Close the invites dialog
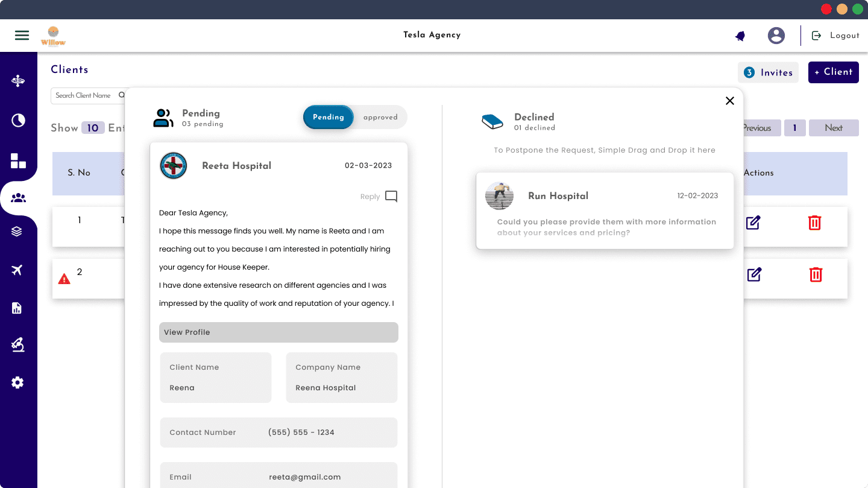This screenshot has width=868, height=488. [x=730, y=101]
